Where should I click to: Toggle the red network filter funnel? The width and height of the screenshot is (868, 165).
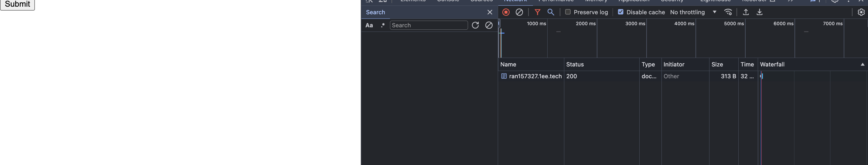tap(538, 12)
